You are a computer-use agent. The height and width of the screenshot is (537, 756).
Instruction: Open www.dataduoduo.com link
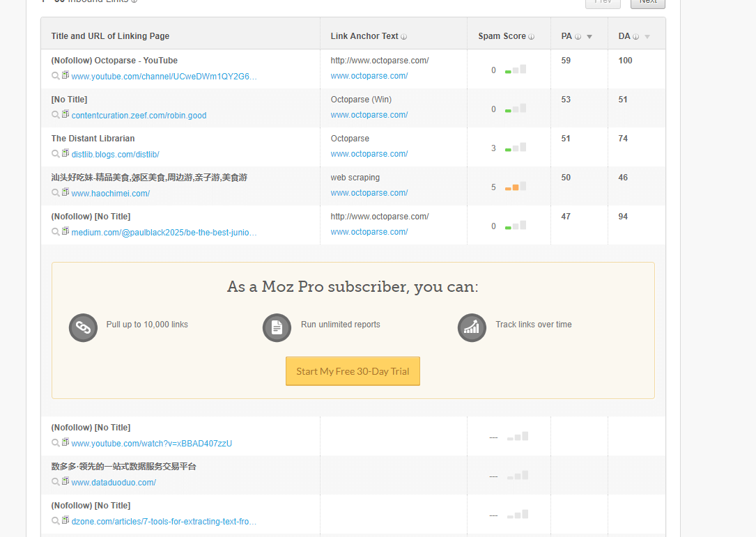(114, 483)
